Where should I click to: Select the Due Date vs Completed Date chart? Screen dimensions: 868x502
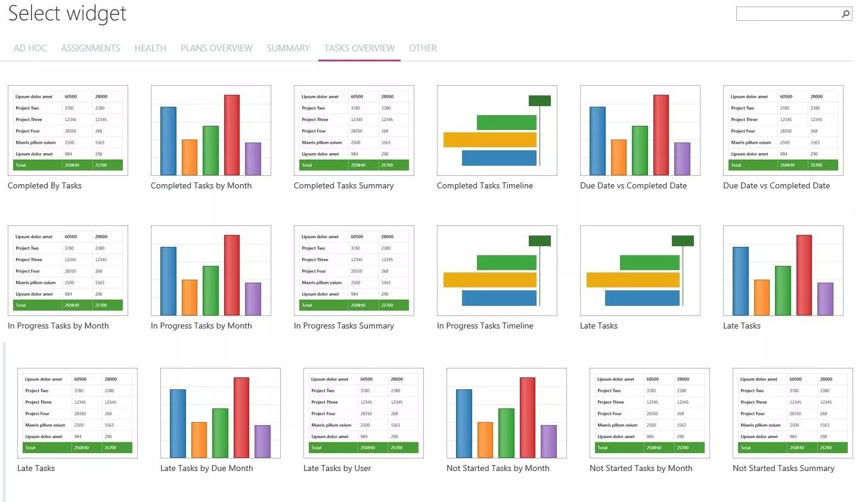[x=640, y=130]
